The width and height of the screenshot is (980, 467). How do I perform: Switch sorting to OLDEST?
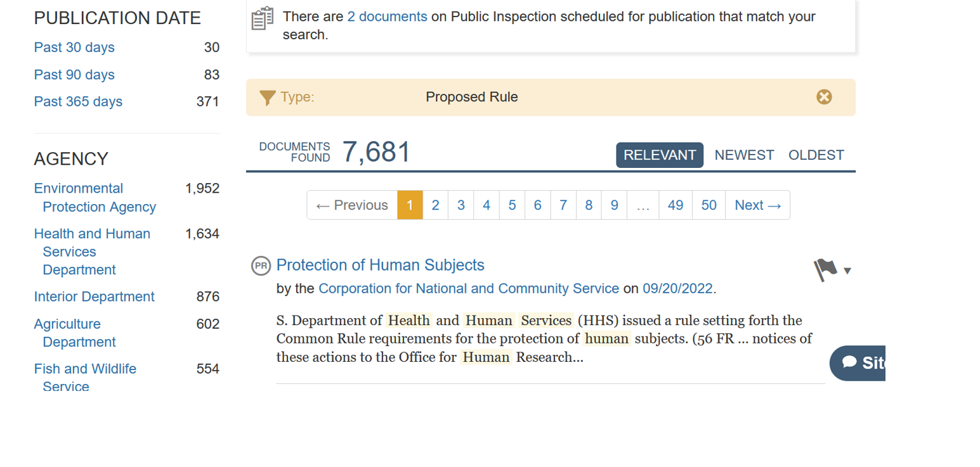tap(816, 155)
